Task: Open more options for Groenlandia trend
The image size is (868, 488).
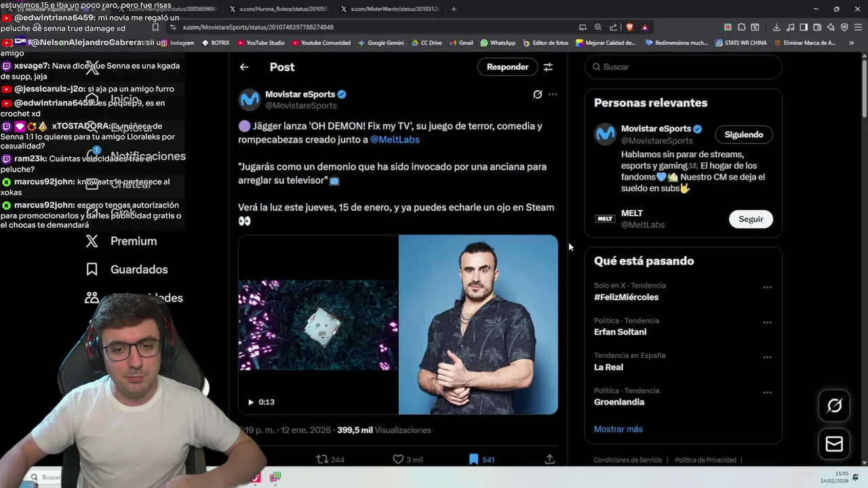Action: pos(767,392)
